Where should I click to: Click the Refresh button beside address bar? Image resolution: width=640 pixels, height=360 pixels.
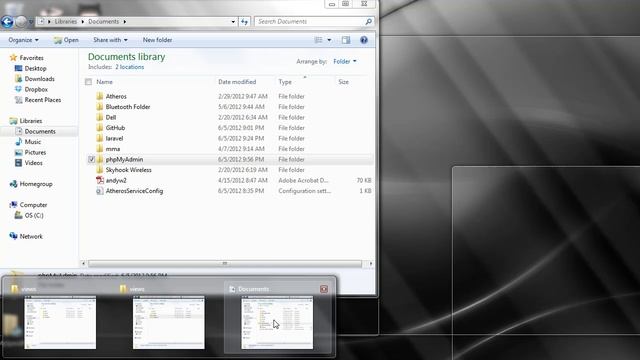[x=244, y=22]
